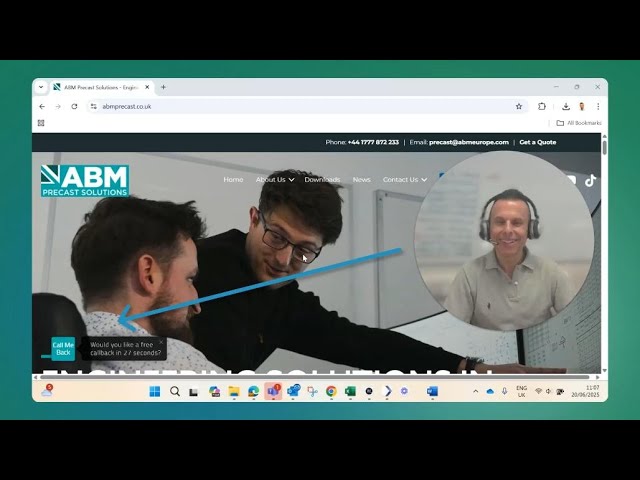Click the browser forward arrow

58,107
